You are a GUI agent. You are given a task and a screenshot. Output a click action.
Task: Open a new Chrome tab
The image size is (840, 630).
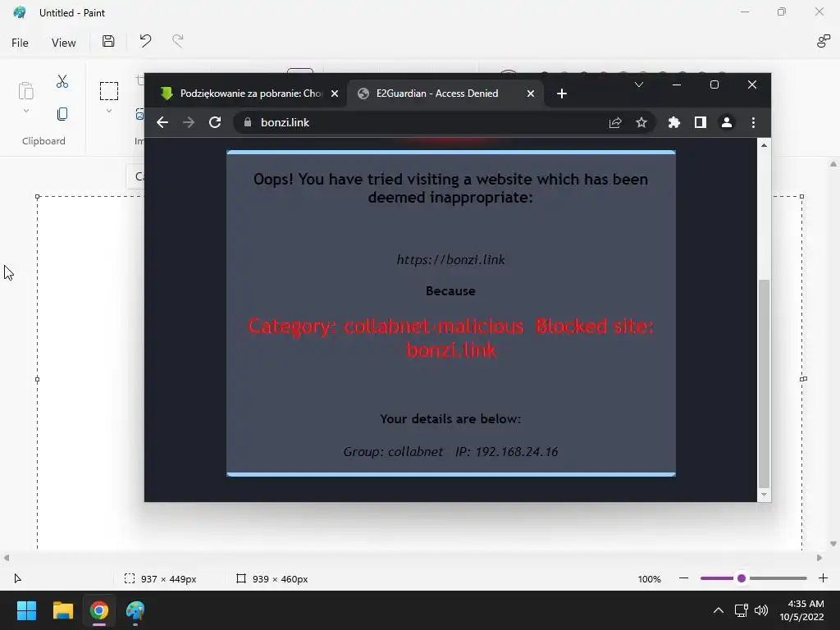[561, 94]
